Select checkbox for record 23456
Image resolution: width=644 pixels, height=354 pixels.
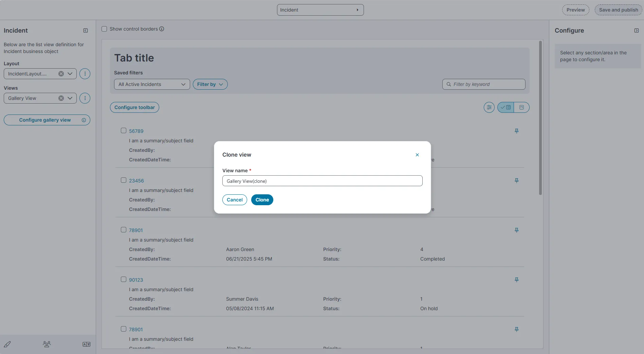point(124,180)
